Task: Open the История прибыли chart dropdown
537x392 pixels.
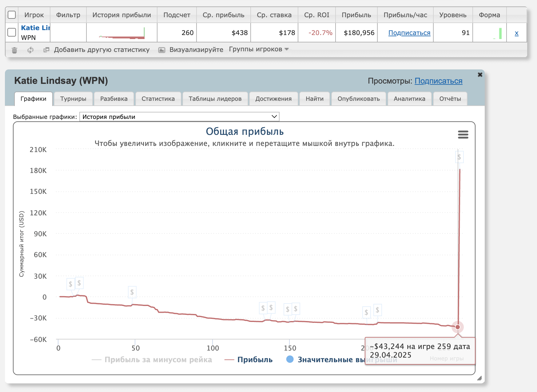Action: pyautogui.click(x=179, y=117)
